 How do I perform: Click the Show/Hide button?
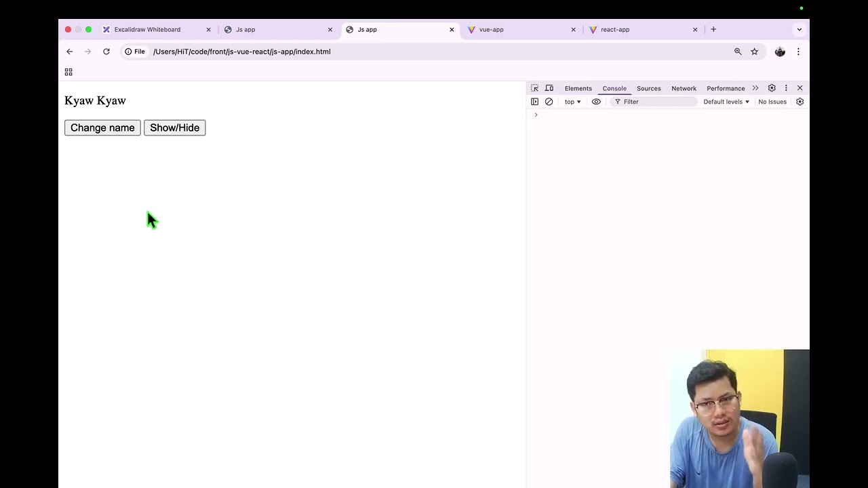(174, 127)
